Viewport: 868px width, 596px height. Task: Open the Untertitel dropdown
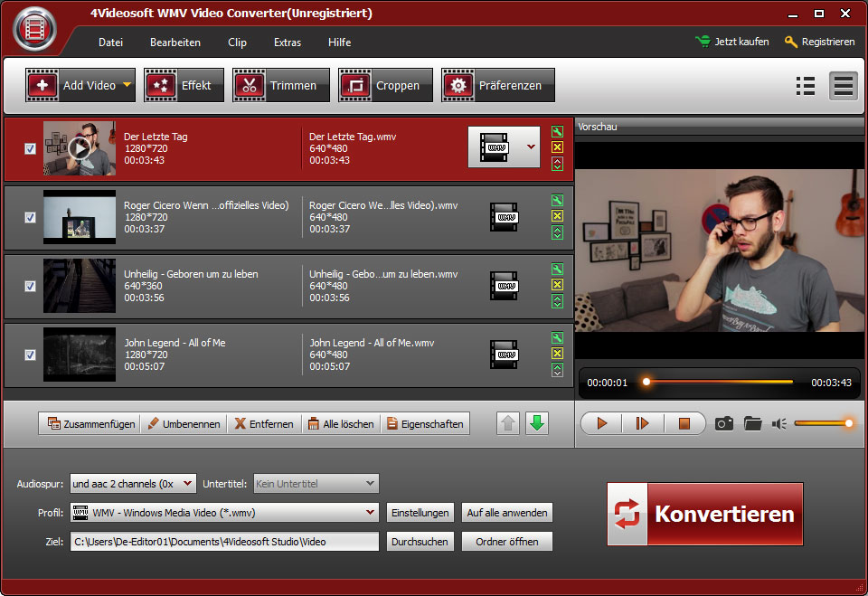(316, 484)
